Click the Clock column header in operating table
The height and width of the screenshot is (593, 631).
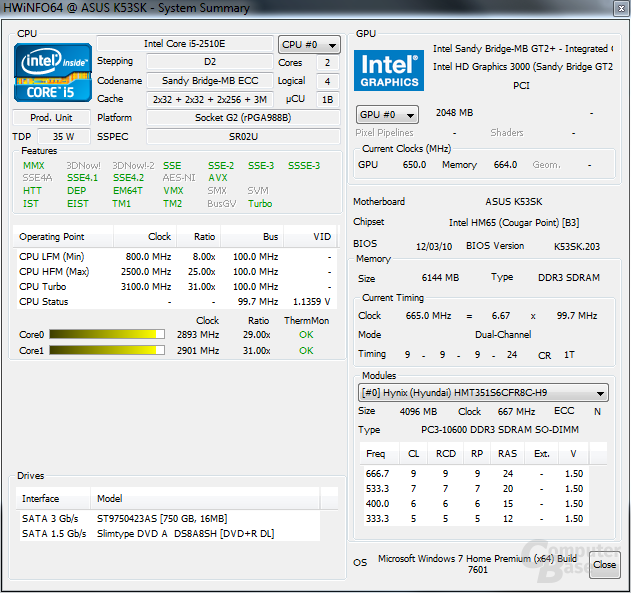point(145,237)
